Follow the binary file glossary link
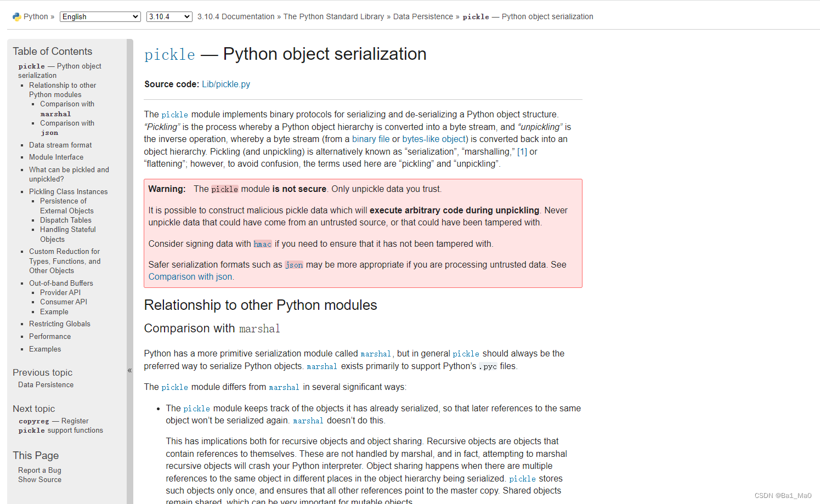This screenshot has height=504, width=820. 371,139
